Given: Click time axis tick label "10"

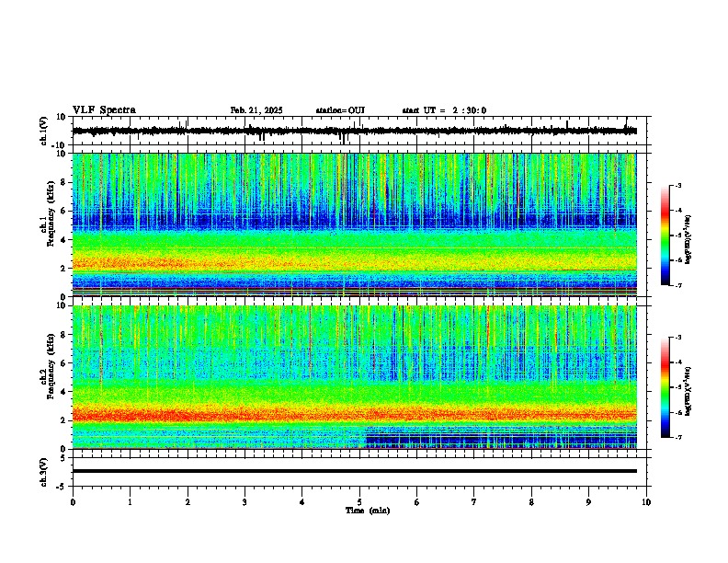Looking at the screenshot, I should [x=646, y=502].
